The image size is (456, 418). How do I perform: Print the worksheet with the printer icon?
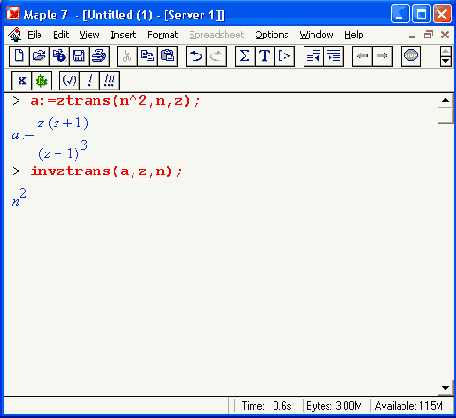99,56
